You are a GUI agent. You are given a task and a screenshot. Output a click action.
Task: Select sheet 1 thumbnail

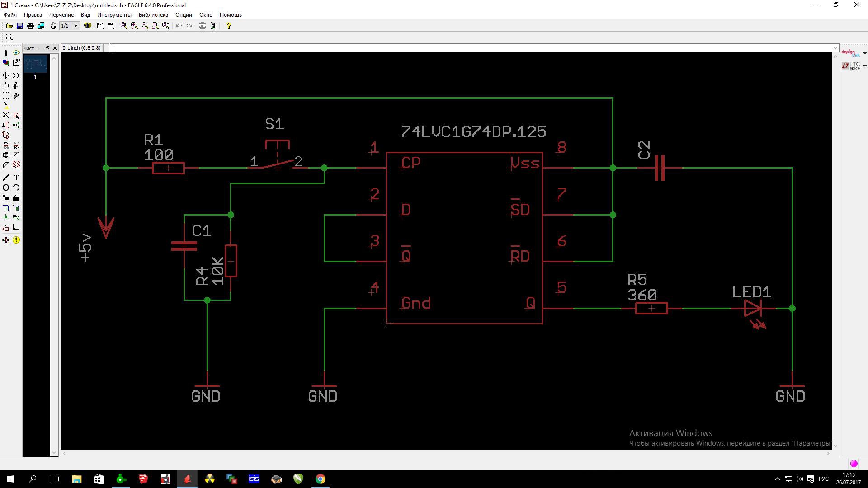coord(35,64)
